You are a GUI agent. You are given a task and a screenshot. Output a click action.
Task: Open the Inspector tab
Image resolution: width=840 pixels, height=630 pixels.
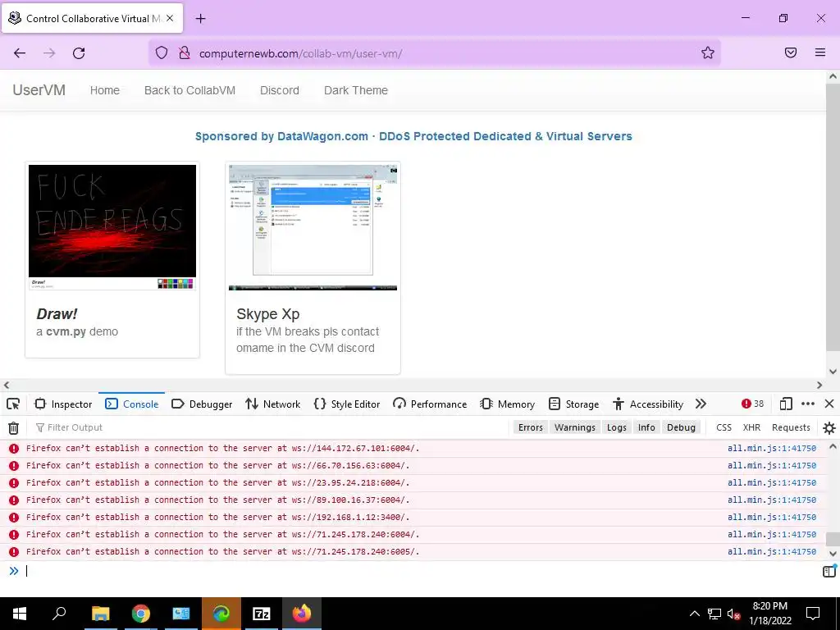point(63,404)
